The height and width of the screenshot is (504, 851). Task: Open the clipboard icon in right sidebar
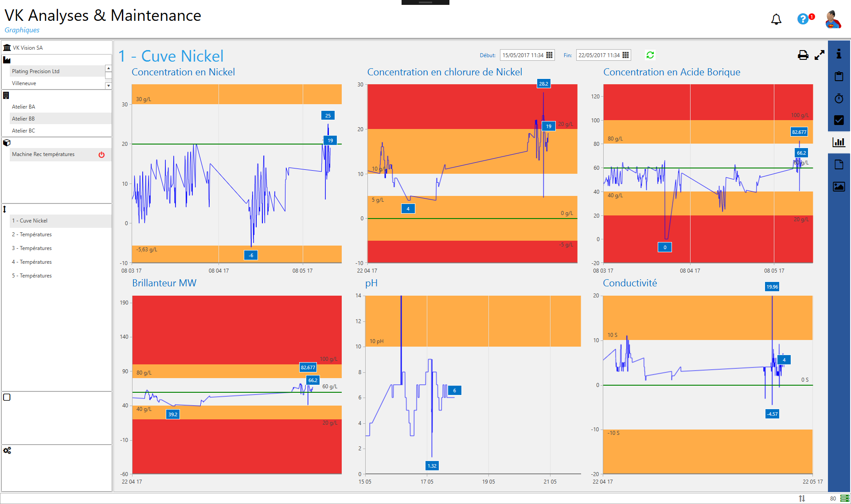(x=839, y=76)
